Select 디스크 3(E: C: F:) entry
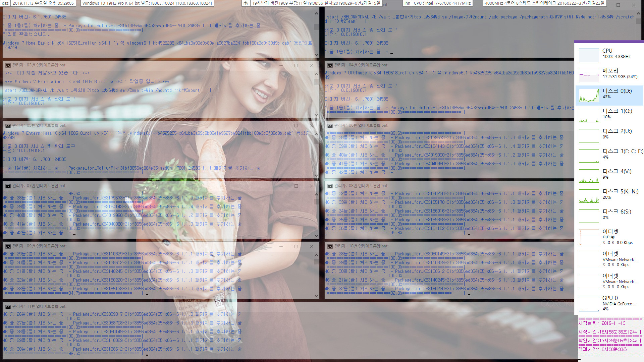The height and width of the screenshot is (362, 644). tap(610, 156)
